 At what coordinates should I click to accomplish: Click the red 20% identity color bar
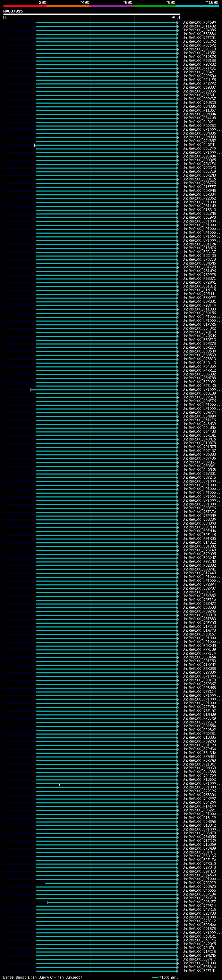(25, 6)
